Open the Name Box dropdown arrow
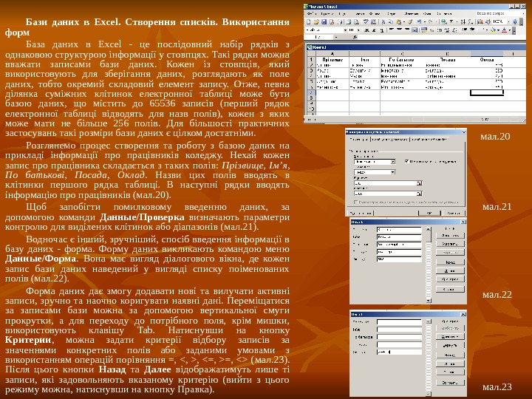This screenshot has width=532, height=399. (x=336, y=38)
